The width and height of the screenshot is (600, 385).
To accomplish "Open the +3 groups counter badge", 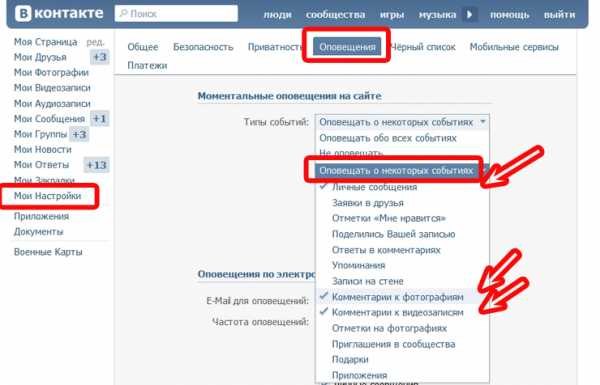I will (79, 134).
